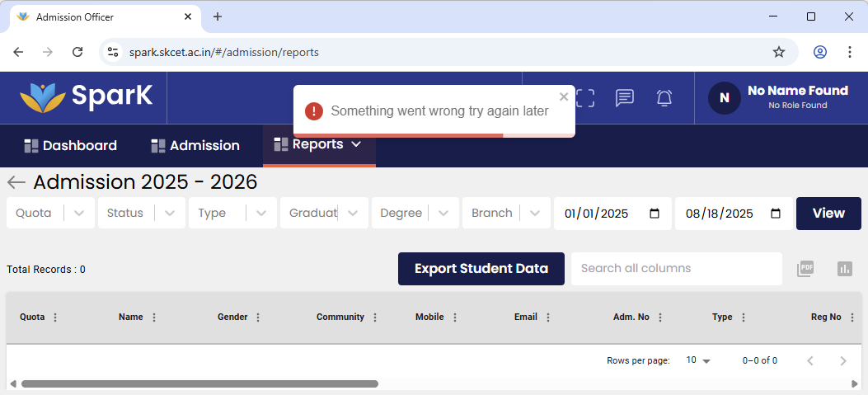Open the Quota column options menu

point(55,317)
